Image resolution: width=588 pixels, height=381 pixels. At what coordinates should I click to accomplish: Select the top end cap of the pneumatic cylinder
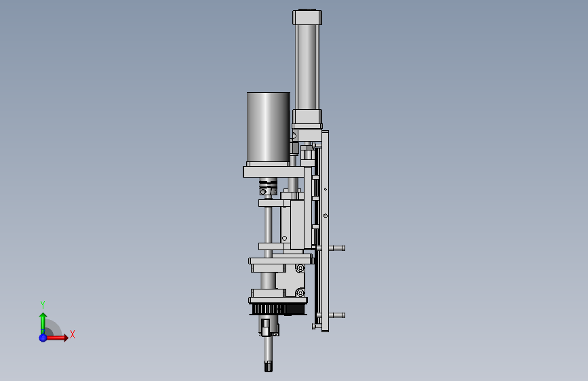pos(307,17)
